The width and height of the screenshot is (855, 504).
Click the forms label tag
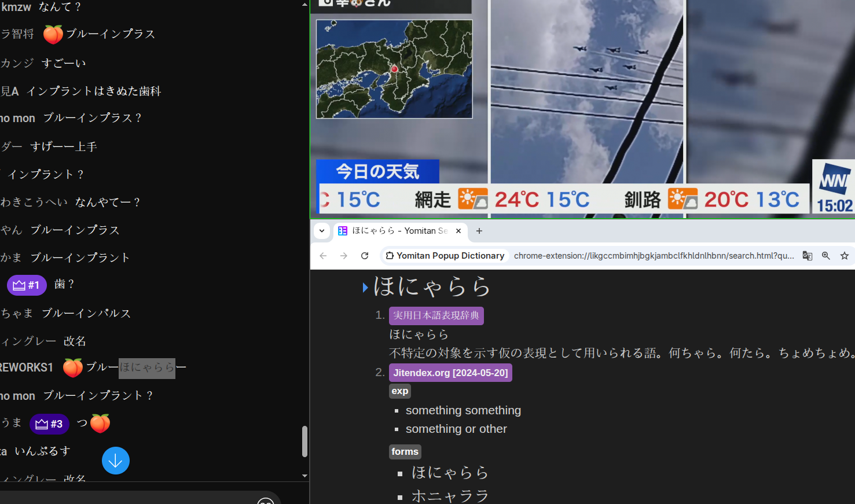(x=405, y=452)
